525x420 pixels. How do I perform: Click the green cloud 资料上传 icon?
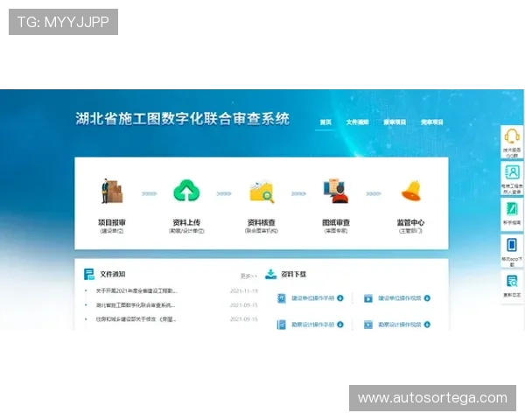tap(186, 191)
